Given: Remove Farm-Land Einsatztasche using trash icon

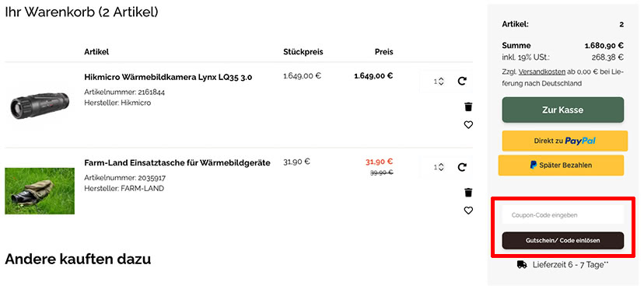Looking at the screenshot, I should pyautogui.click(x=468, y=193).
